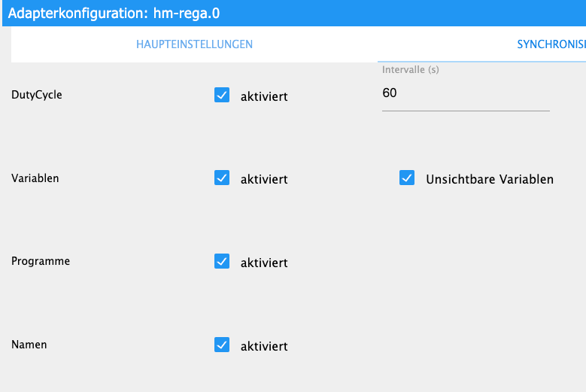Open the Haupteinstellungen tab

point(194,44)
